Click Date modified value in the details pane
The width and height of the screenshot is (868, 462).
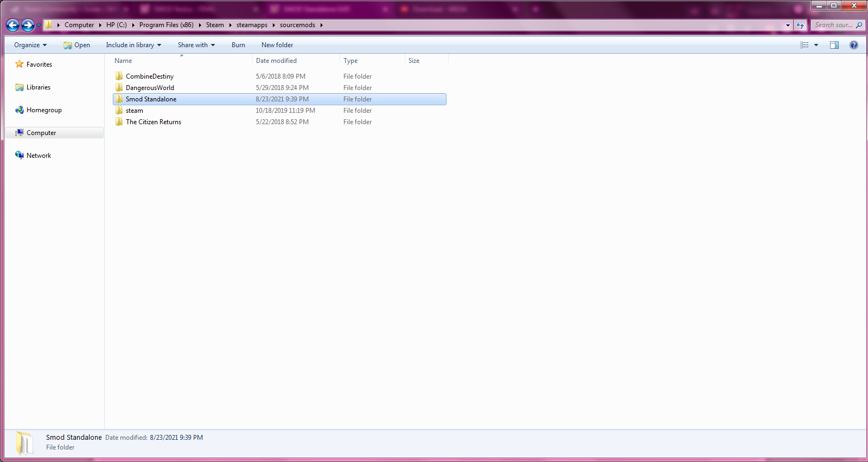click(x=176, y=438)
